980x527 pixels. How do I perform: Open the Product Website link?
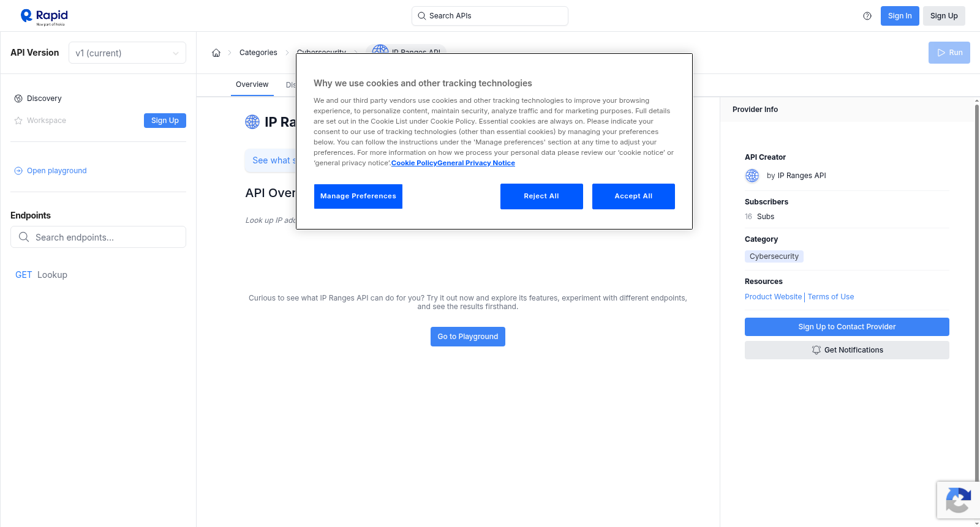[773, 297]
